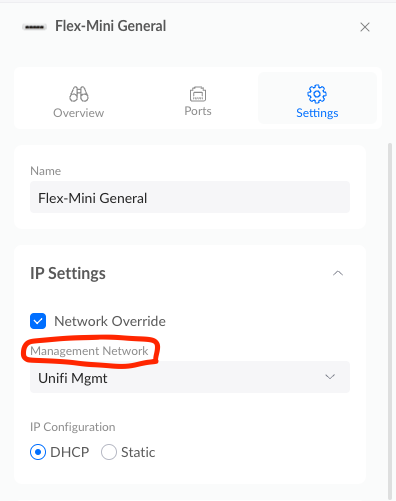Open the Unifi Mgmt network dropdown

pos(190,377)
